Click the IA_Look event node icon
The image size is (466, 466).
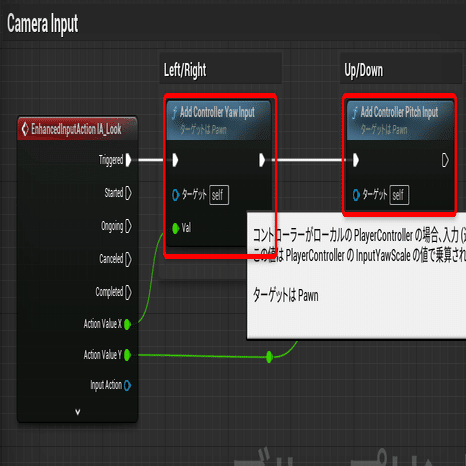pos(25,129)
